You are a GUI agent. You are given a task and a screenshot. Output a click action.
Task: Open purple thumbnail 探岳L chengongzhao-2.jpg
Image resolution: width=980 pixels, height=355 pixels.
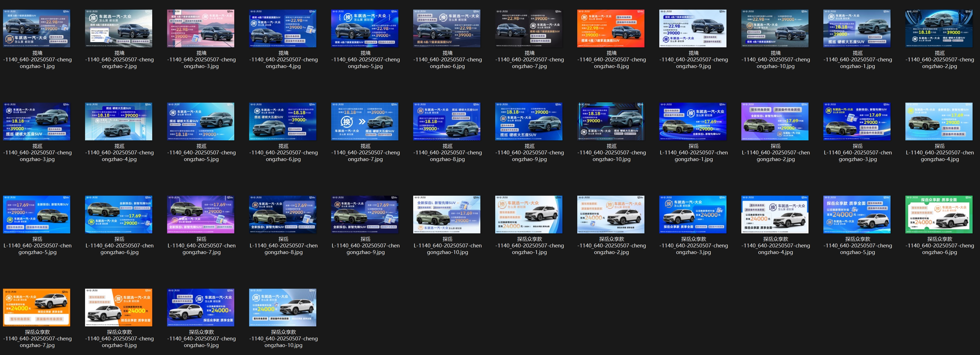(775, 121)
